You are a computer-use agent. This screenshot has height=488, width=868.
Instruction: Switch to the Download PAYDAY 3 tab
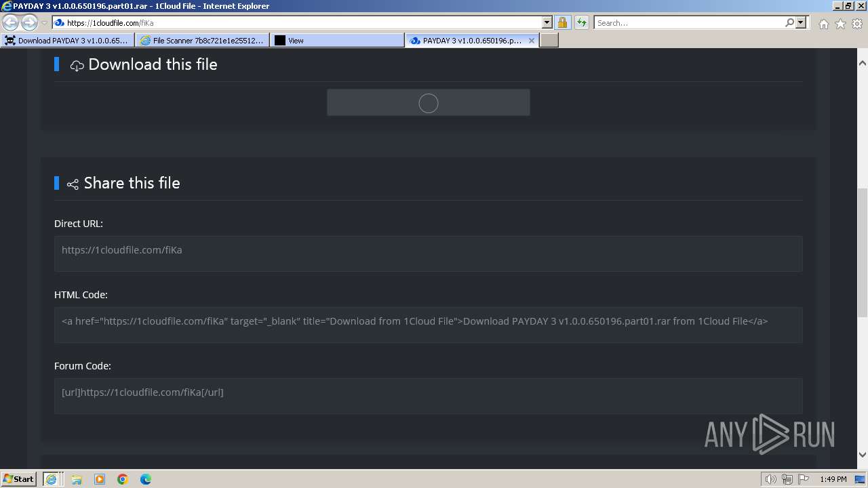coord(68,41)
